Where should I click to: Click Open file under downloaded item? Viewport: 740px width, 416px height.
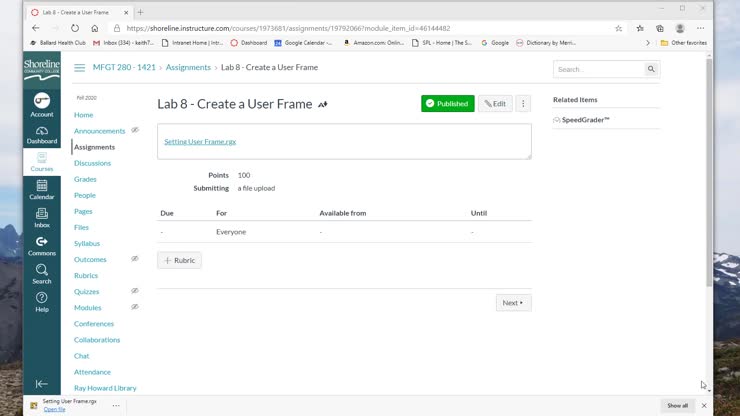(55, 409)
